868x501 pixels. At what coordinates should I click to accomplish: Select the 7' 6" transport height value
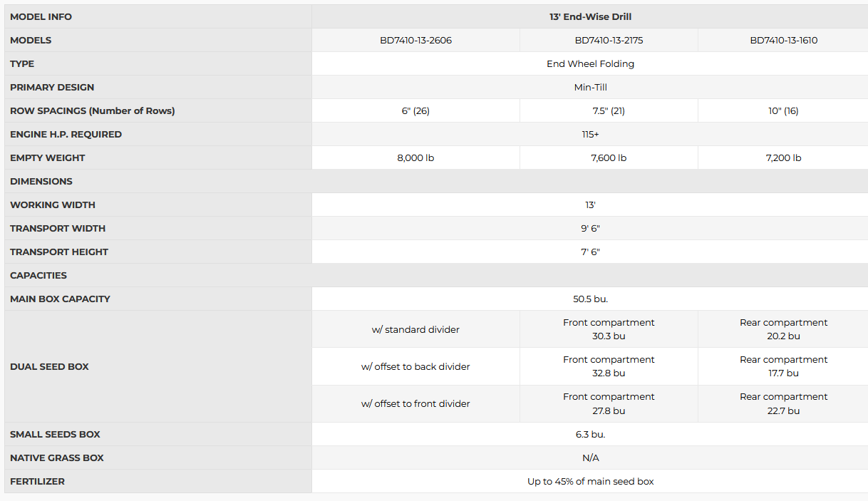[x=590, y=252]
